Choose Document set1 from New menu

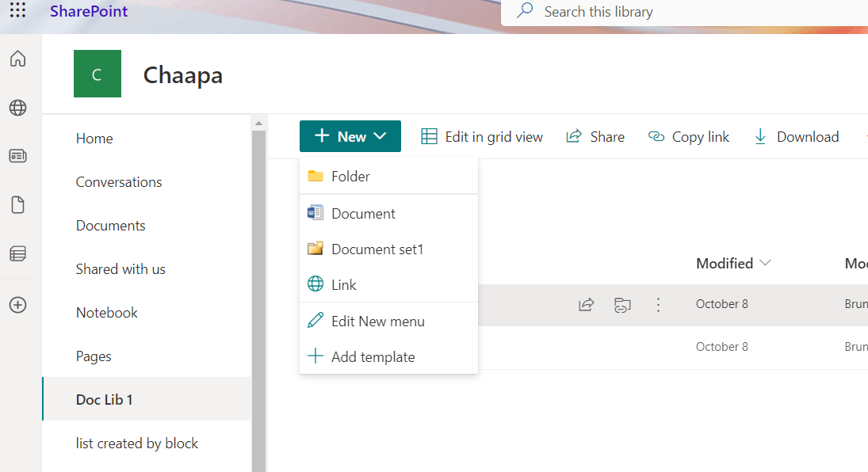pos(388,249)
